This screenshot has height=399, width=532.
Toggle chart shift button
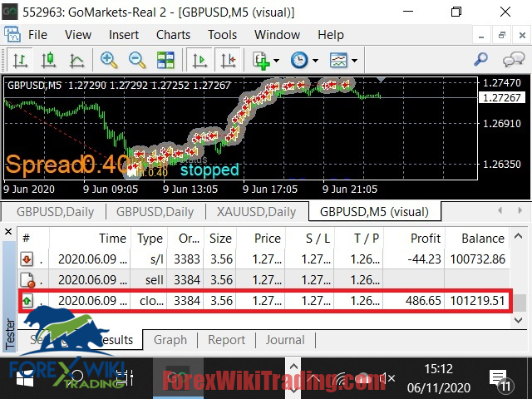point(228,61)
